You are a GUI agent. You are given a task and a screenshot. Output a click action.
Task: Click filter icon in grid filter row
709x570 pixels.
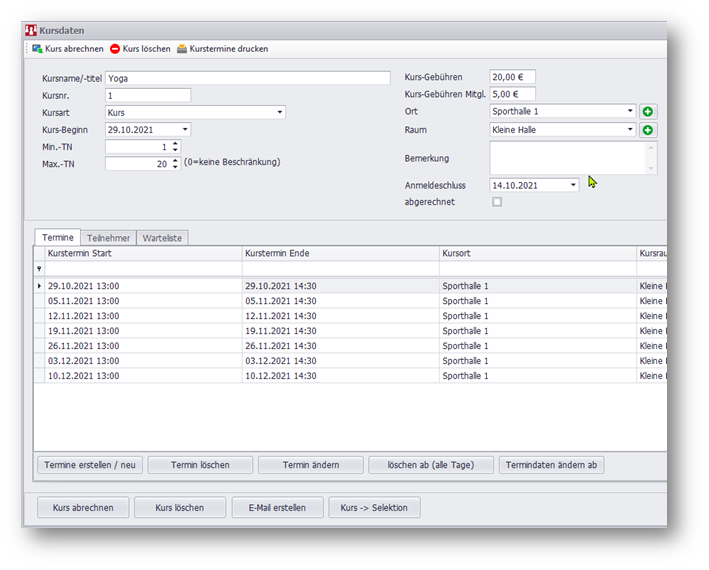coord(40,269)
